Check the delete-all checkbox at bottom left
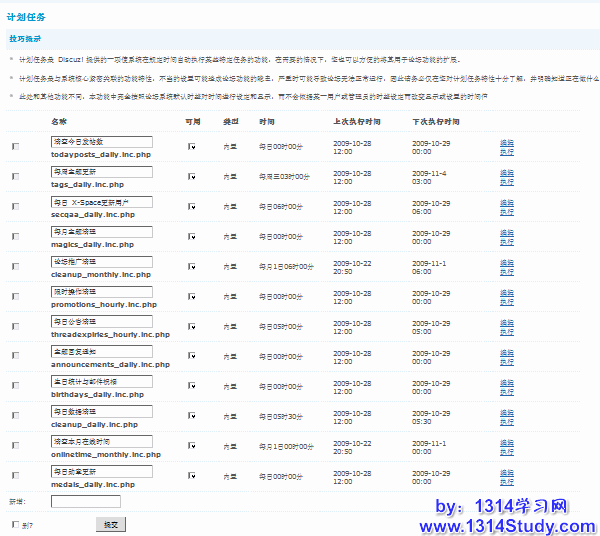 [15, 524]
